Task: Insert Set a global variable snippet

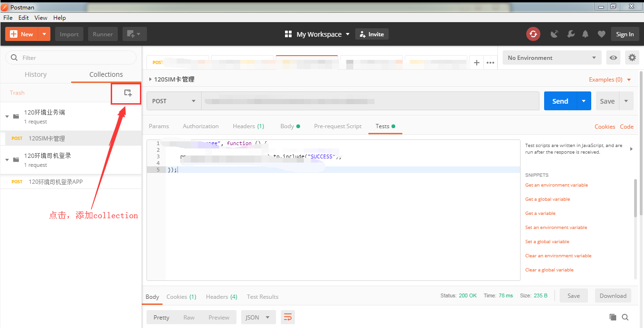Action: (547, 242)
